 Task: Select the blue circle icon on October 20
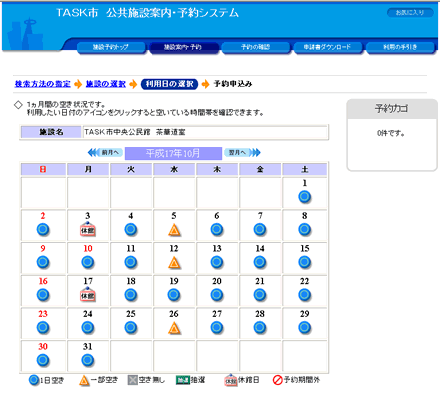(217, 295)
